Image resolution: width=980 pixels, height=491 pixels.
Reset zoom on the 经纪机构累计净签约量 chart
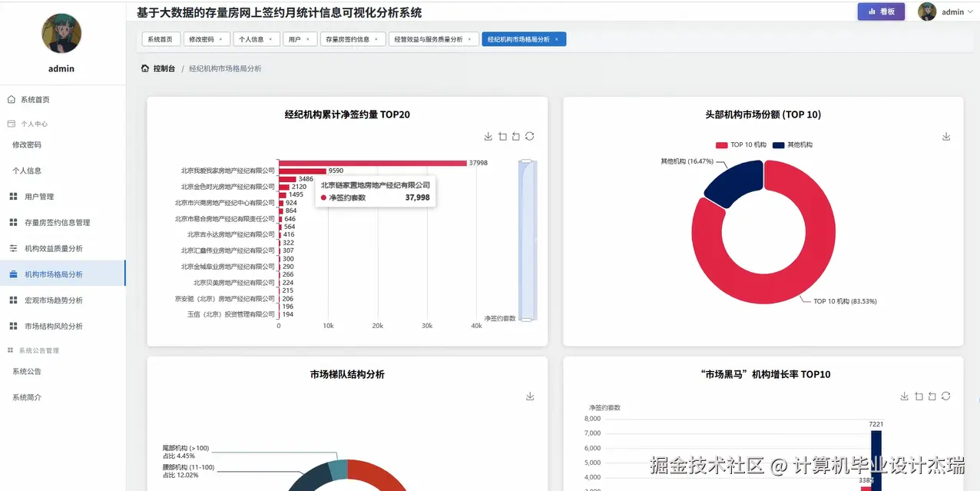(x=515, y=136)
